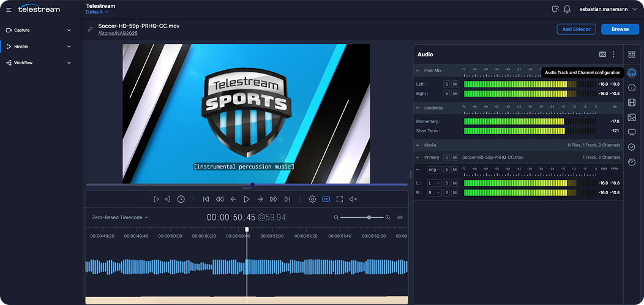The image size is (644, 305).
Task: Click the clock timecode icon
Action: [181, 199]
